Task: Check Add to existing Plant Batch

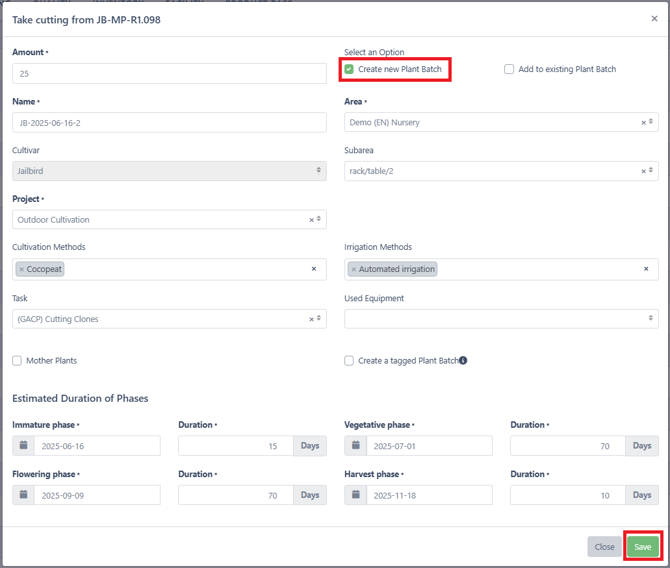Action: 509,69
